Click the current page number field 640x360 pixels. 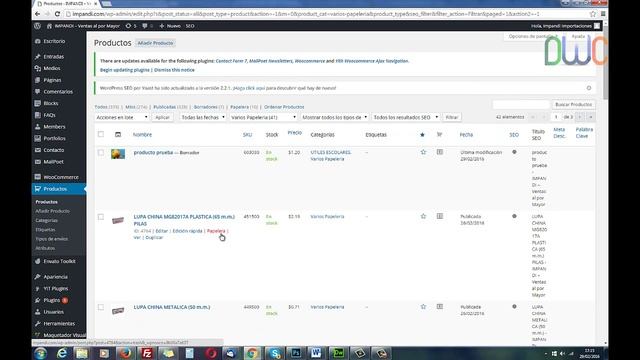(x=556, y=117)
